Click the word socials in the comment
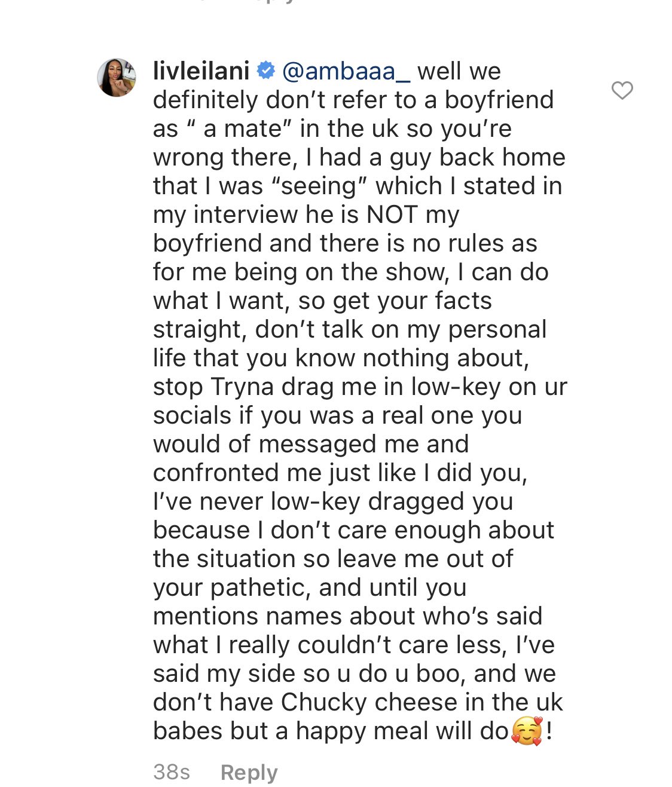 [192, 415]
